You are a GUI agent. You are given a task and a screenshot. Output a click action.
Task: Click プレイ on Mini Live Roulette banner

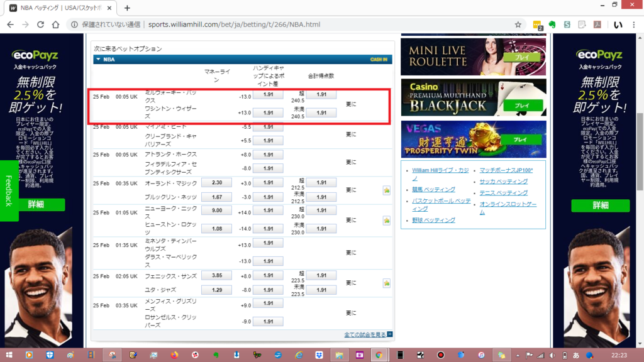point(521,57)
